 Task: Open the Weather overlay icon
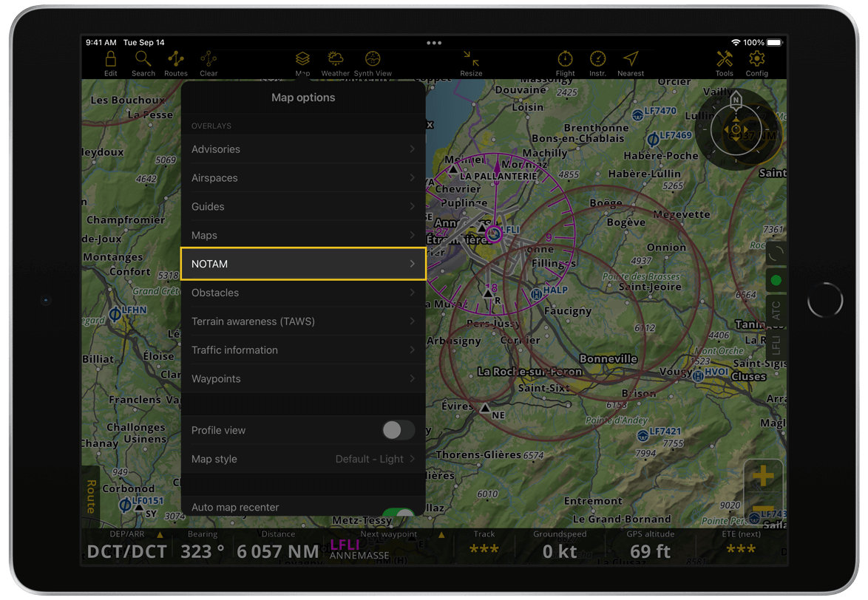[x=336, y=63]
